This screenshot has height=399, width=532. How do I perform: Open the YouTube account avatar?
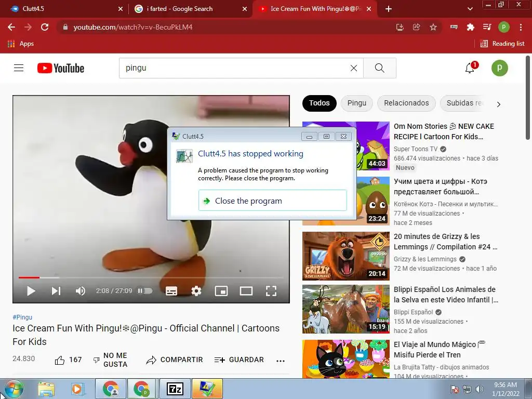[x=500, y=68]
